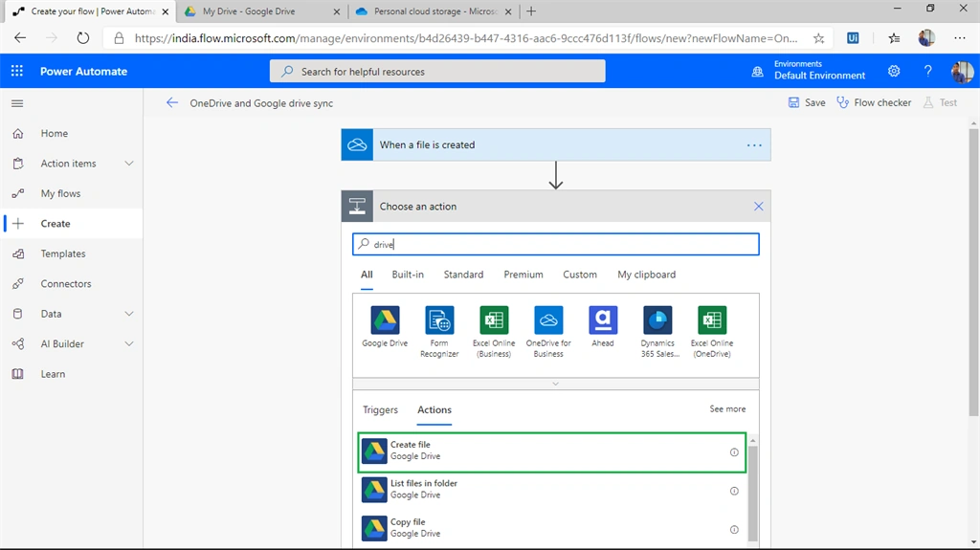Click the Templates icon in the sidebar
This screenshot has height=550, width=980.
[18, 253]
